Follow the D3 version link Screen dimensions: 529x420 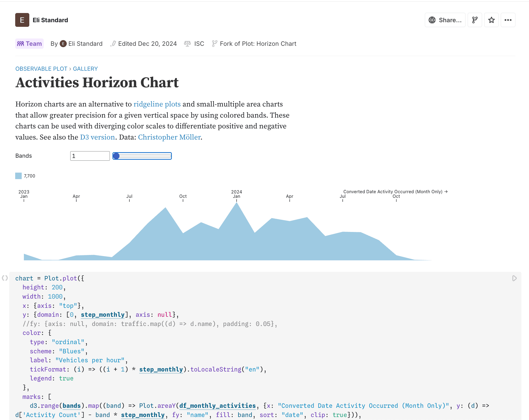(97, 137)
